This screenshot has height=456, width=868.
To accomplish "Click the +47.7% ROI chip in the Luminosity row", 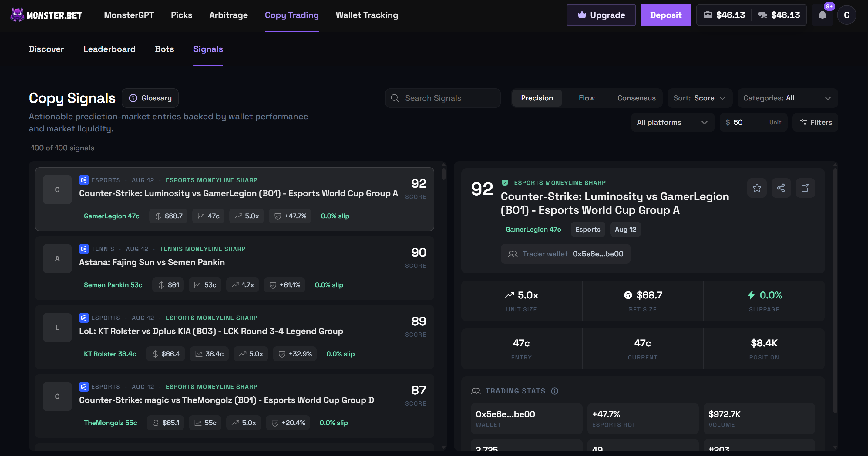I will pos(290,216).
